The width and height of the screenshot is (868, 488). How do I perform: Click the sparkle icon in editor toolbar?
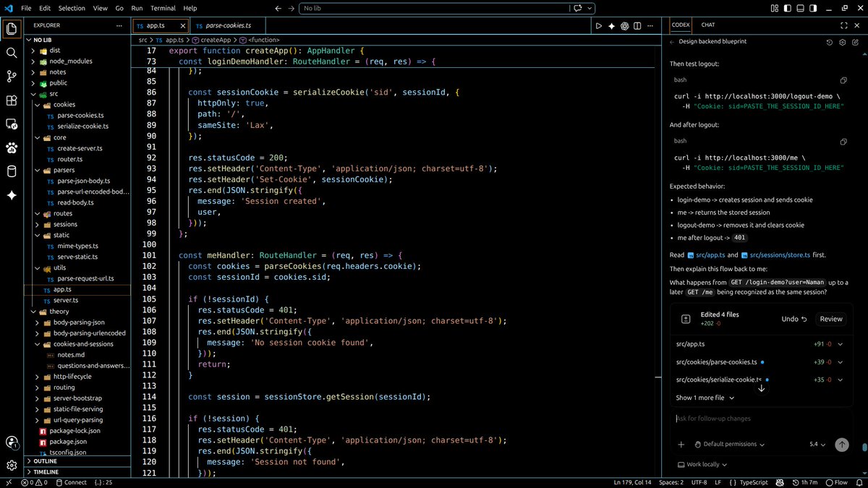coord(612,26)
